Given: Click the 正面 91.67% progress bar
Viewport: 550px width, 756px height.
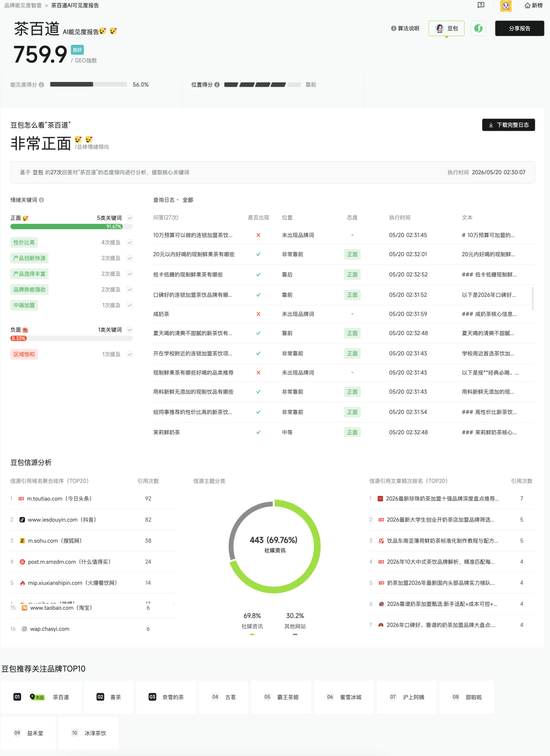Looking at the screenshot, I should (x=71, y=227).
